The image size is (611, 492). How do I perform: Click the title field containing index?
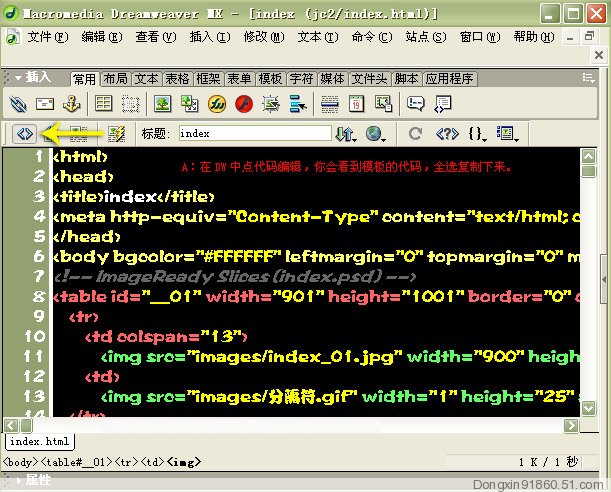point(255,134)
